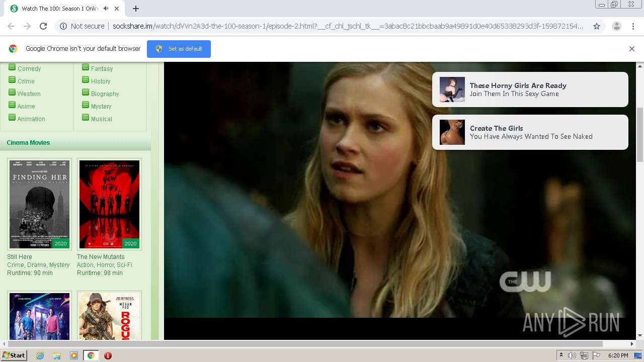Click the green icon beside Comedy
The width and height of the screenshot is (644, 362).
(12, 67)
